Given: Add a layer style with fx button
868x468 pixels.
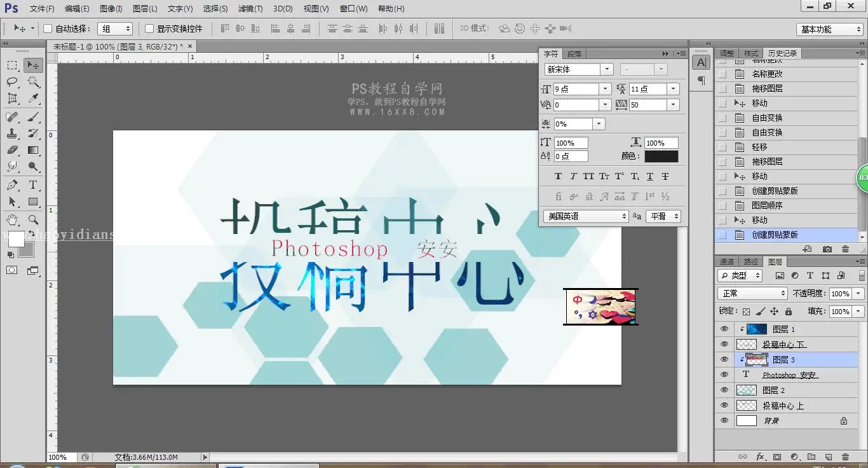Looking at the screenshot, I should point(760,457).
